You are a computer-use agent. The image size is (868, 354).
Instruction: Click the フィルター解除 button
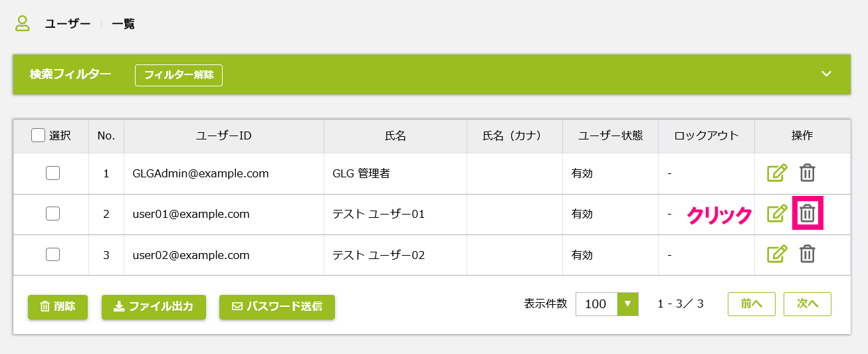[179, 75]
